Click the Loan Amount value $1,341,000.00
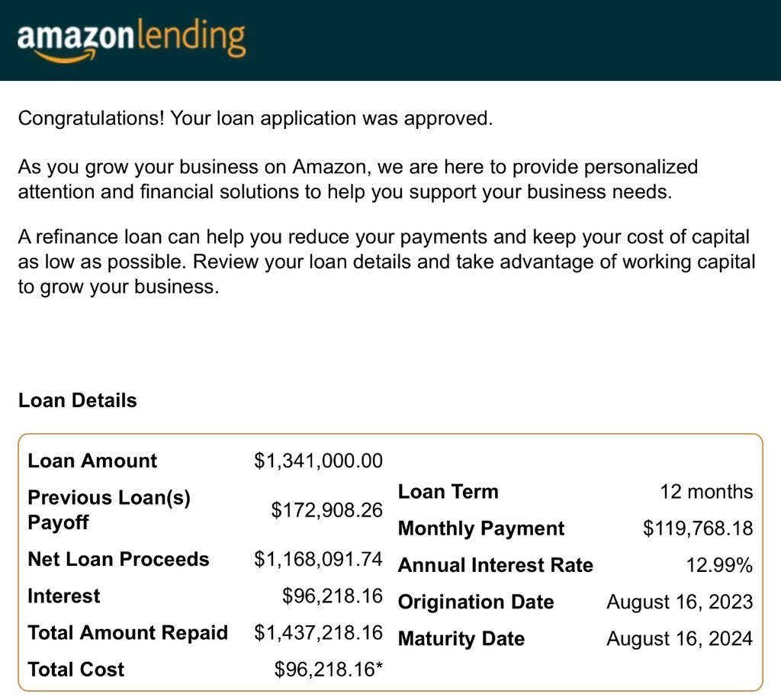This screenshot has height=700, width=781. pos(318,461)
